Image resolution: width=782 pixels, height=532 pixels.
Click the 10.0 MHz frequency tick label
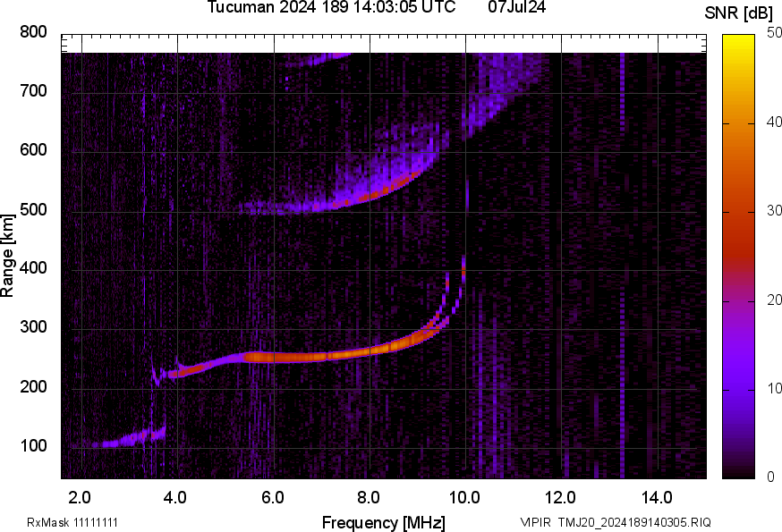tap(463, 498)
